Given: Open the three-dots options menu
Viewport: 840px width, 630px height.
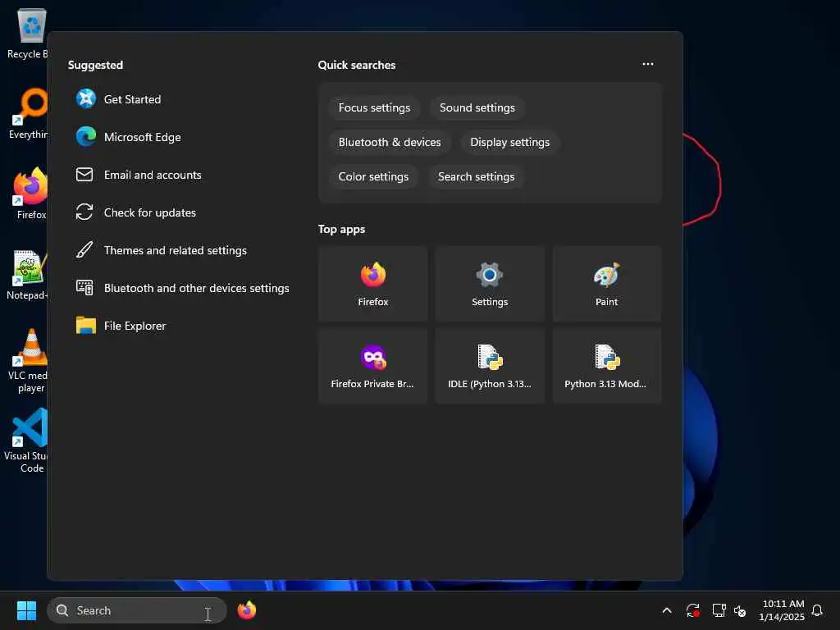Looking at the screenshot, I should tap(648, 64).
